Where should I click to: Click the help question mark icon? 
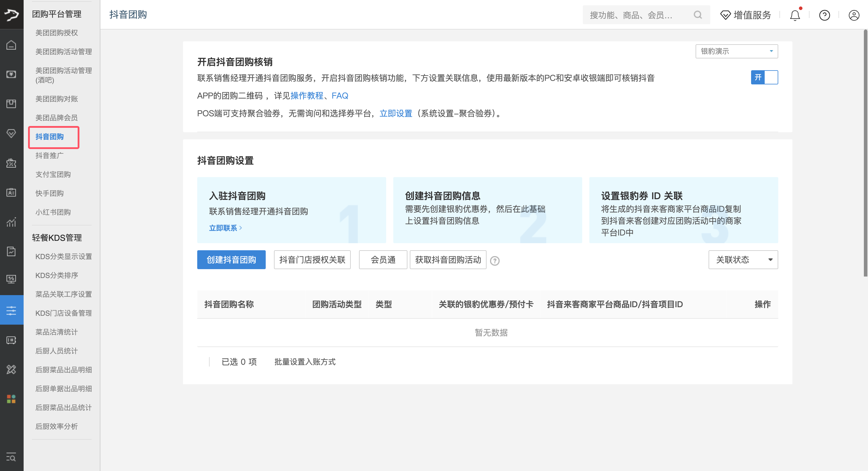coord(824,15)
